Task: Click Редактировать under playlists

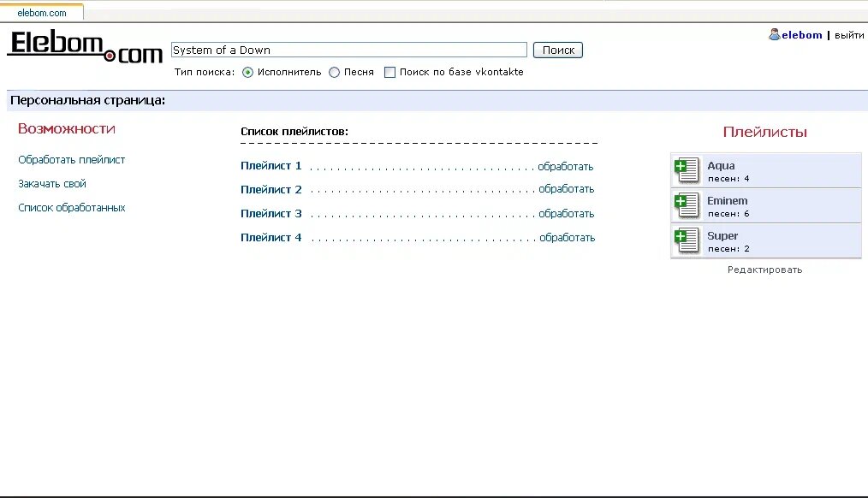Action: (764, 270)
